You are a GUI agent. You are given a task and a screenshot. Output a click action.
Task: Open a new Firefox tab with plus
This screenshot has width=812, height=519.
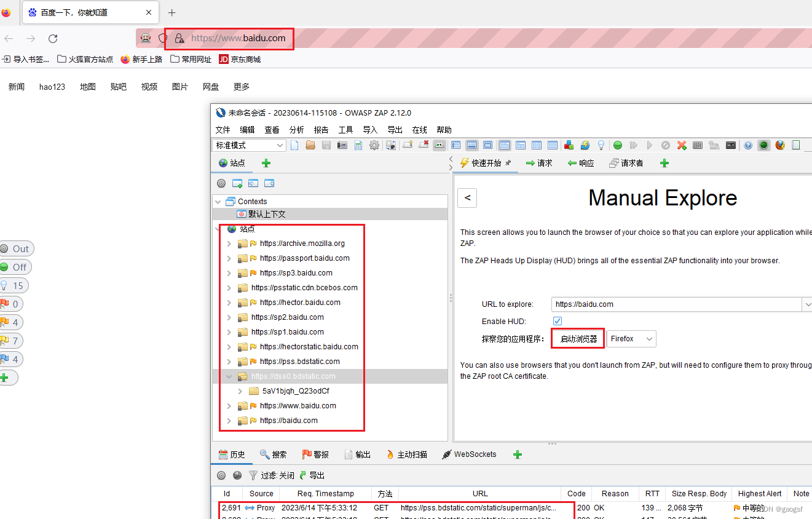pos(171,12)
